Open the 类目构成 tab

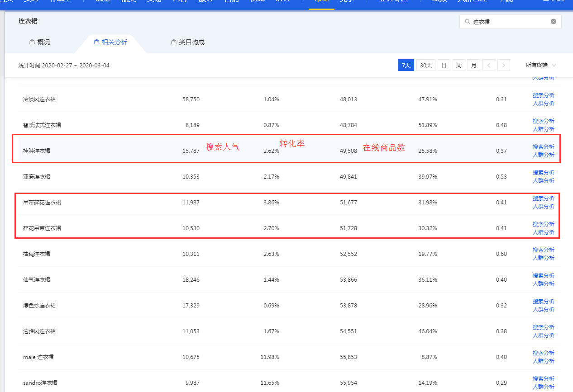[x=191, y=42]
